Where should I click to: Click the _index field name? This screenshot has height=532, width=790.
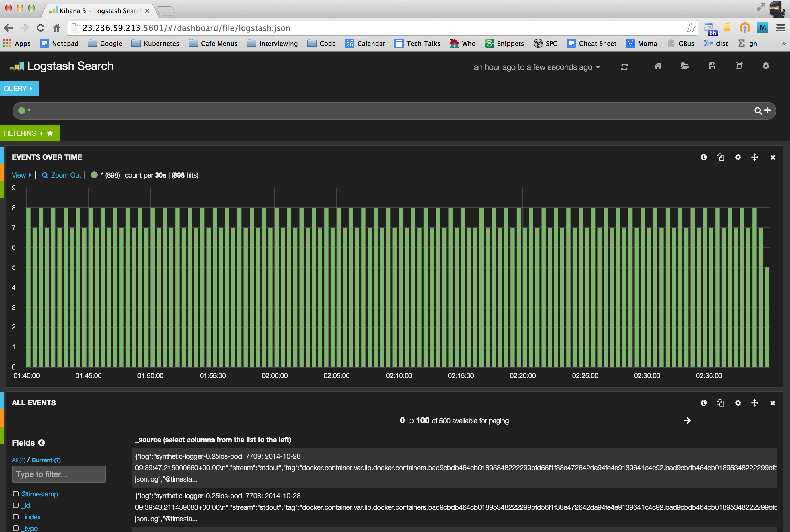tap(31, 517)
